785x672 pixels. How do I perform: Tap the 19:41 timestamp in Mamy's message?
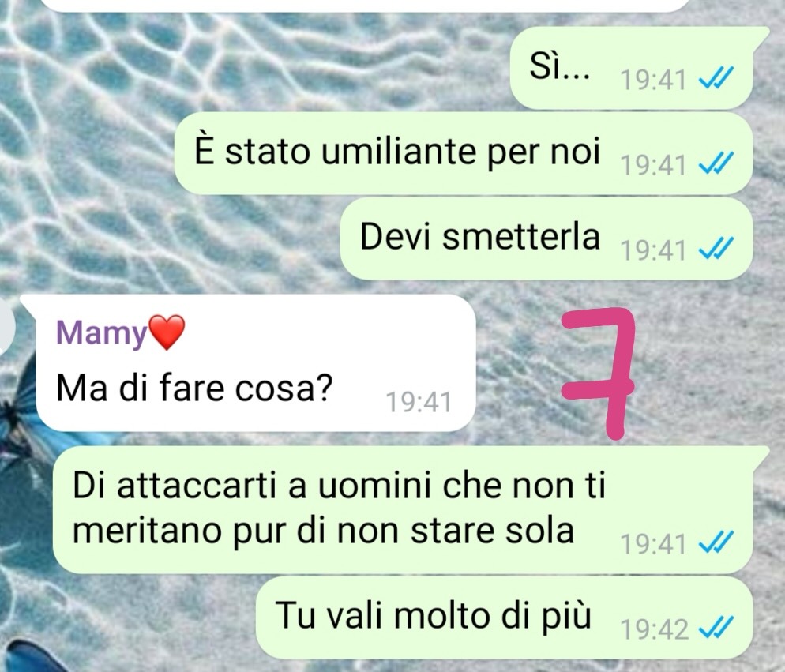[419, 402]
